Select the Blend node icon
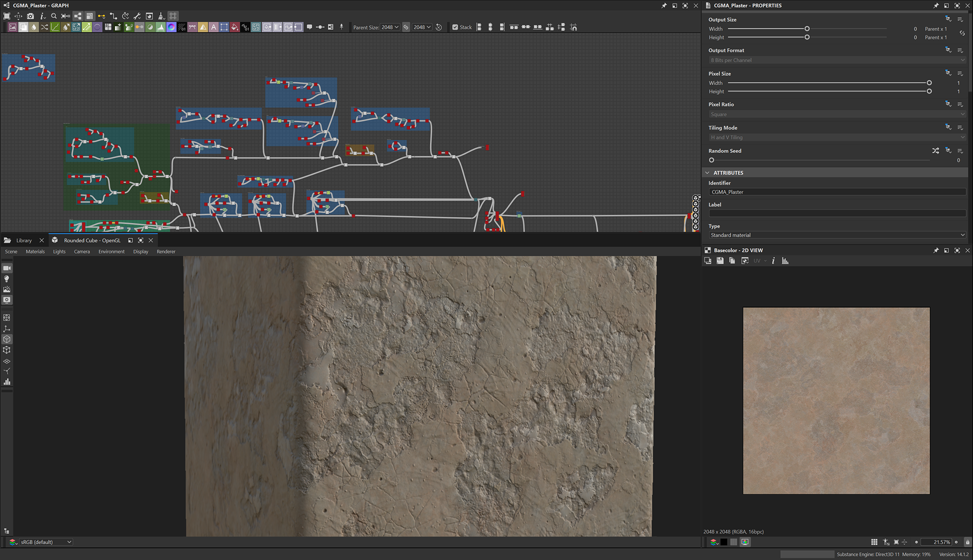The height and width of the screenshot is (560, 973). [x=23, y=27]
